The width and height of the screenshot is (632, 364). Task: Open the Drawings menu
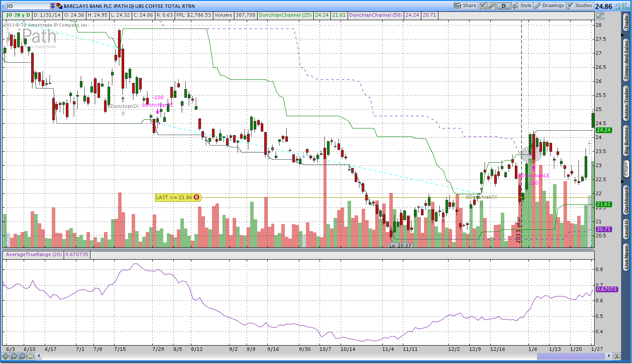click(549, 6)
